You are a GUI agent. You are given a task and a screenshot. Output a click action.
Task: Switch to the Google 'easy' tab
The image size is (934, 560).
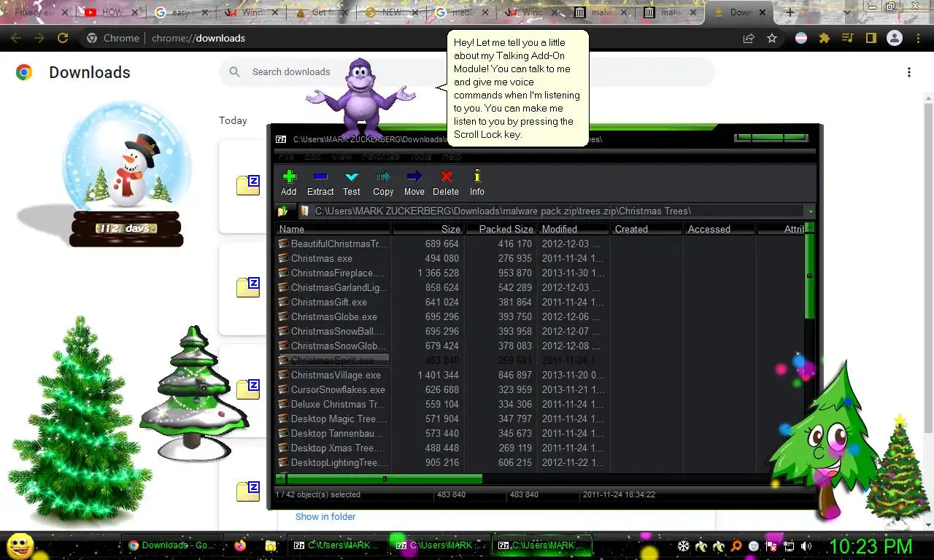pyautogui.click(x=180, y=12)
